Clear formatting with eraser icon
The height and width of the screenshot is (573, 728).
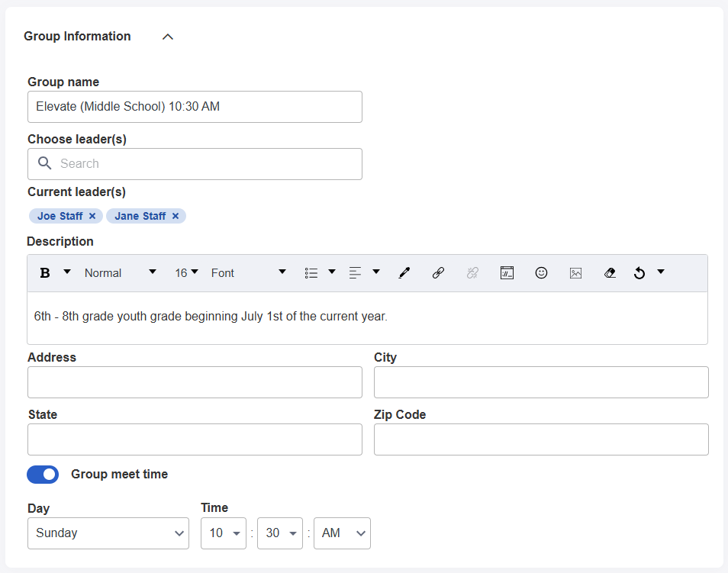pos(609,273)
